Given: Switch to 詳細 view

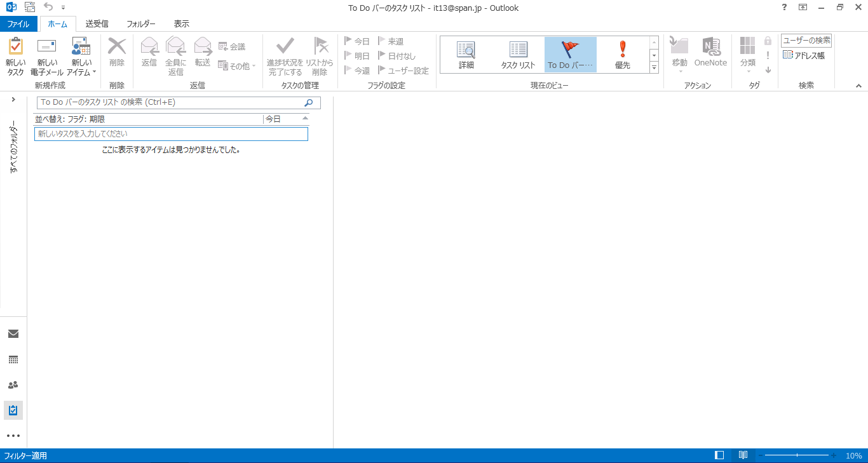Looking at the screenshot, I should 466,55.
